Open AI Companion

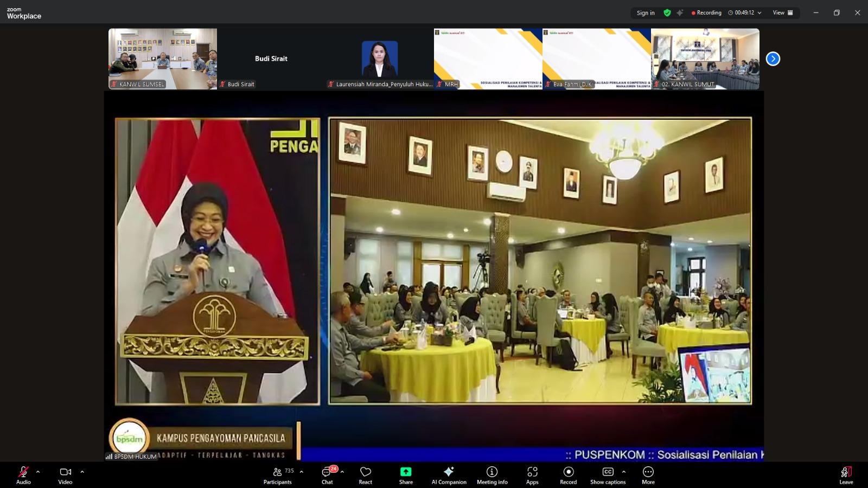coord(449,475)
